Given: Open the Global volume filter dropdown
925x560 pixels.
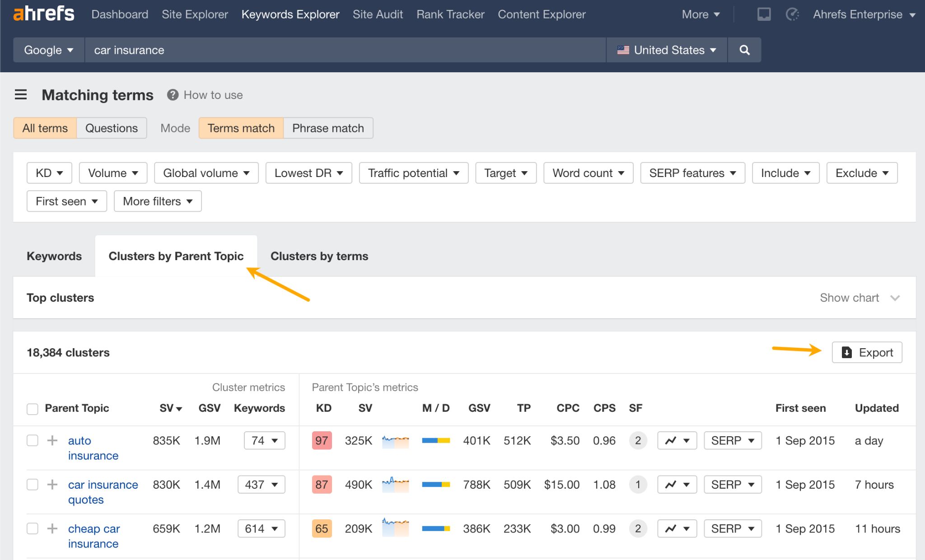Looking at the screenshot, I should tap(206, 173).
